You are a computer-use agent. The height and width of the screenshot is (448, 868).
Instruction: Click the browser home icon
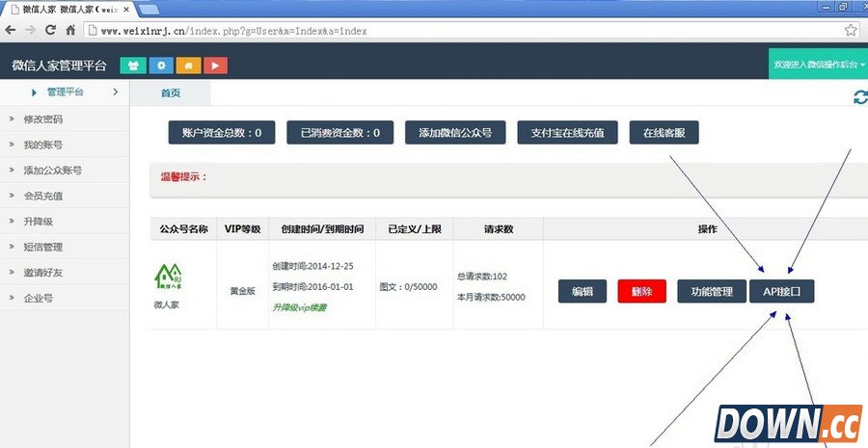70,31
